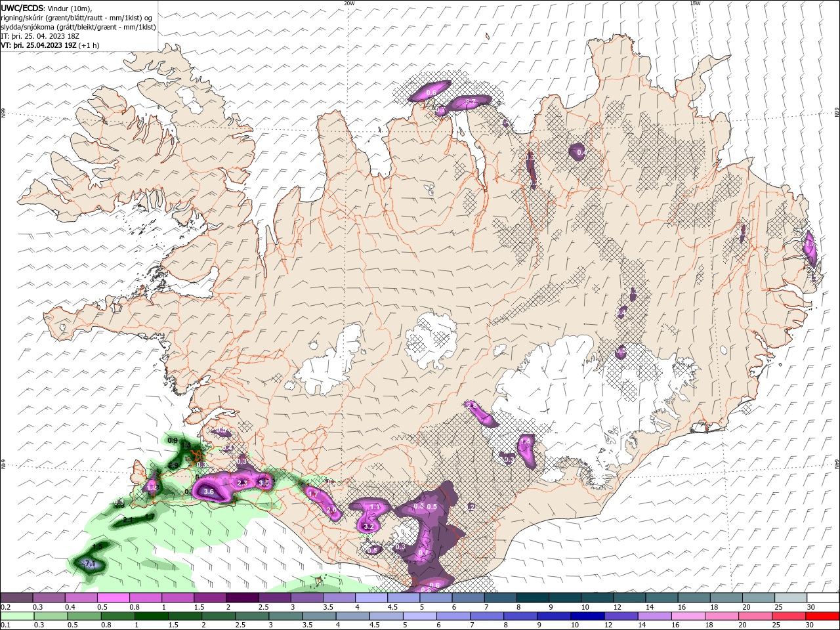Select the 12 swatch in upper snow legend
The image size is (840, 630).
(629, 598)
